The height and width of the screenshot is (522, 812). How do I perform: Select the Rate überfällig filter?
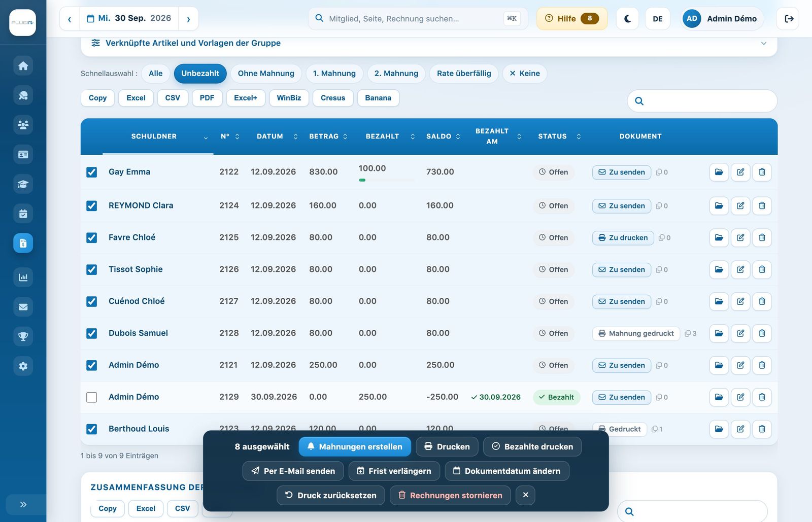(464, 74)
